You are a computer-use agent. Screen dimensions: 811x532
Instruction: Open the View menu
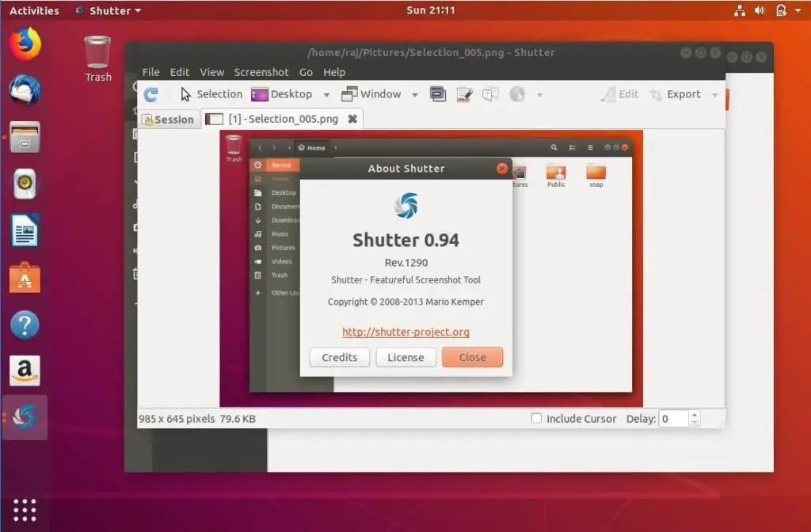tap(212, 72)
